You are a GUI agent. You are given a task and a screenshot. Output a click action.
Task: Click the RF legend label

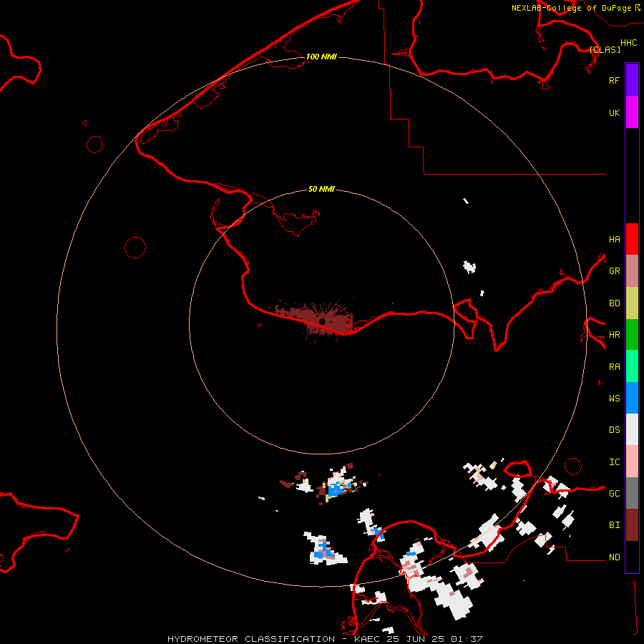pos(614,80)
